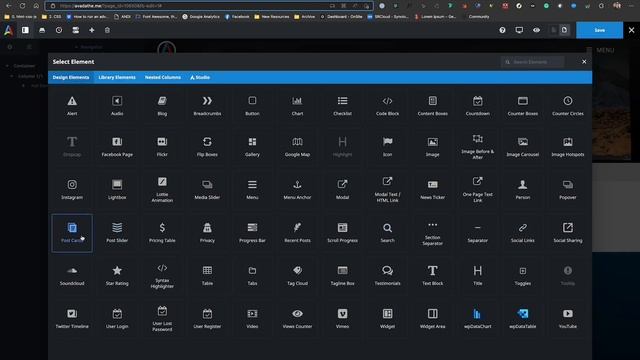This screenshot has height=360, width=640.
Task: Select the Twitter Timeline element
Action: [x=72, y=318]
